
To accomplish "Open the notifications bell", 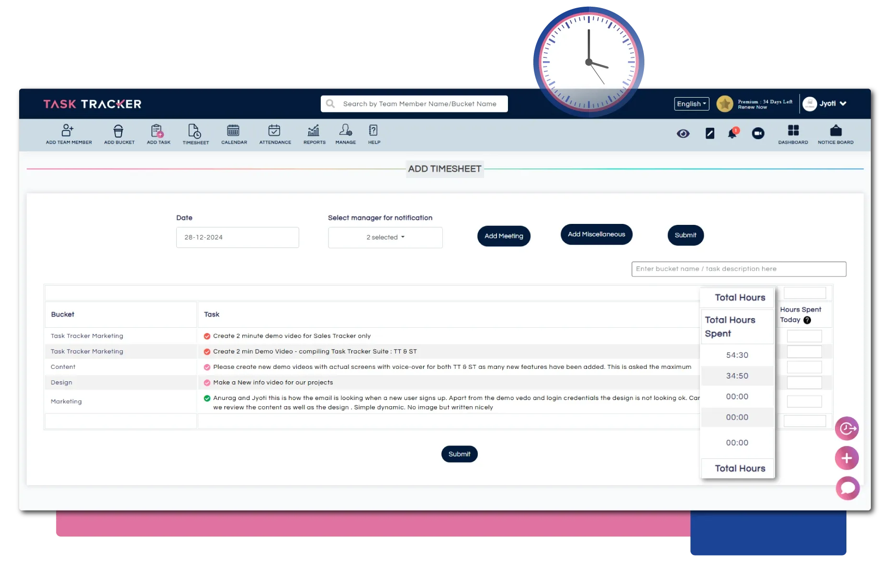I will 732,133.
